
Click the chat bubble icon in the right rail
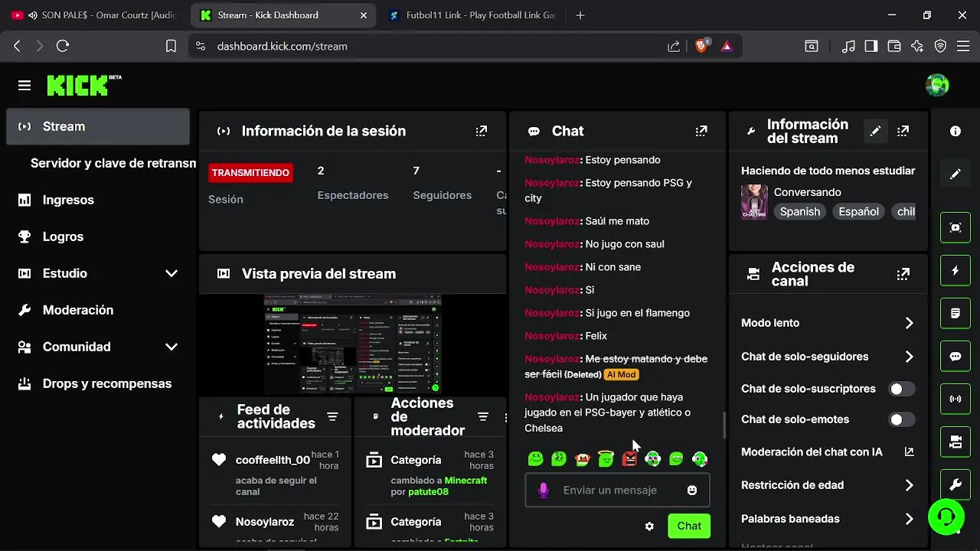pos(955,356)
